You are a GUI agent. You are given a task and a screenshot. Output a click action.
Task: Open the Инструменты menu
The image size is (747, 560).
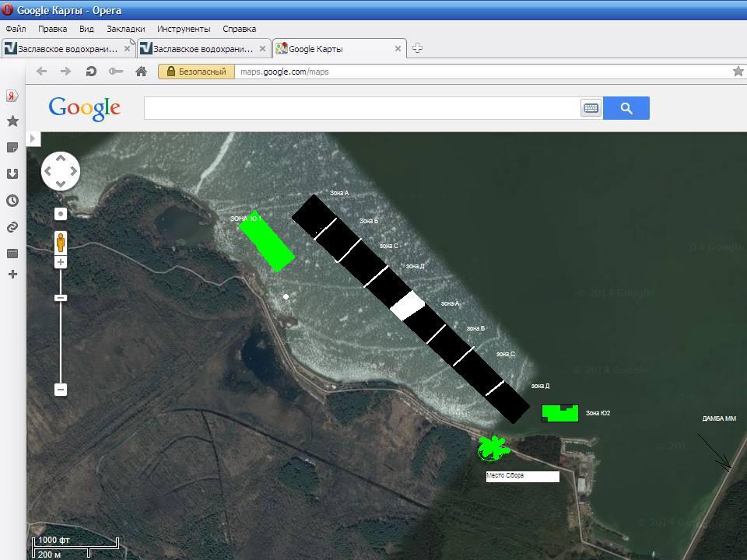click(184, 29)
